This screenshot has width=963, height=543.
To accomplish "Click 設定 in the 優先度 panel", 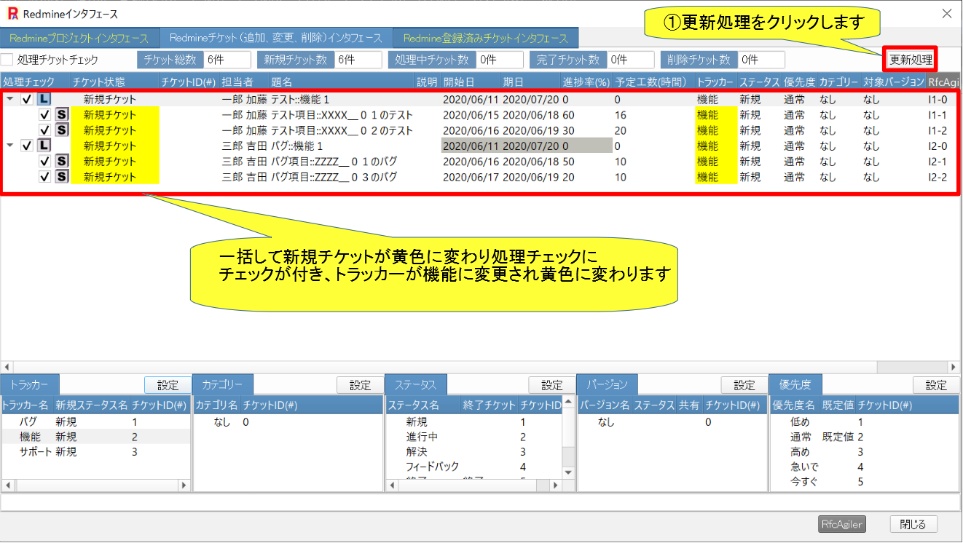I will 936,385.
